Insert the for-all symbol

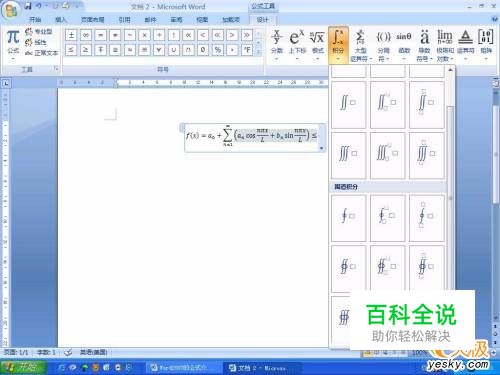[x=159, y=50]
